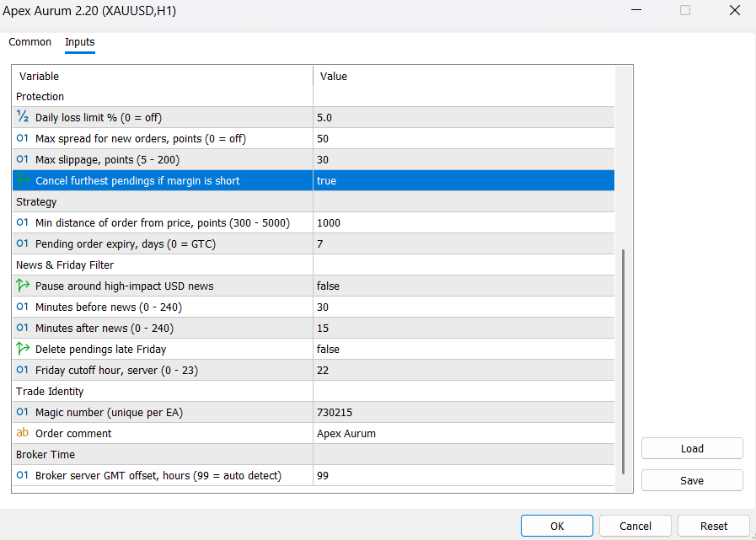This screenshot has height=540, width=756.
Task: Click integer icon beside Broker server GMT offset
Action: tap(23, 475)
